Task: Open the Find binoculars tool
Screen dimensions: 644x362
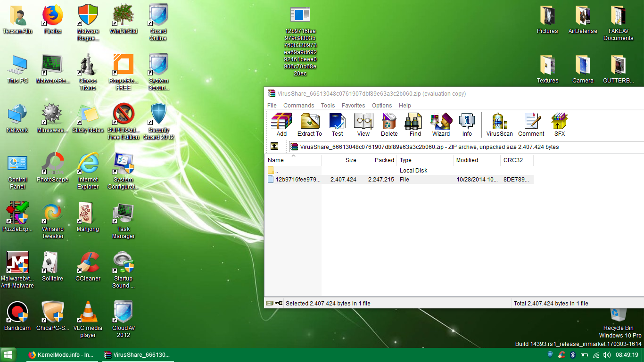Action: pos(415,124)
